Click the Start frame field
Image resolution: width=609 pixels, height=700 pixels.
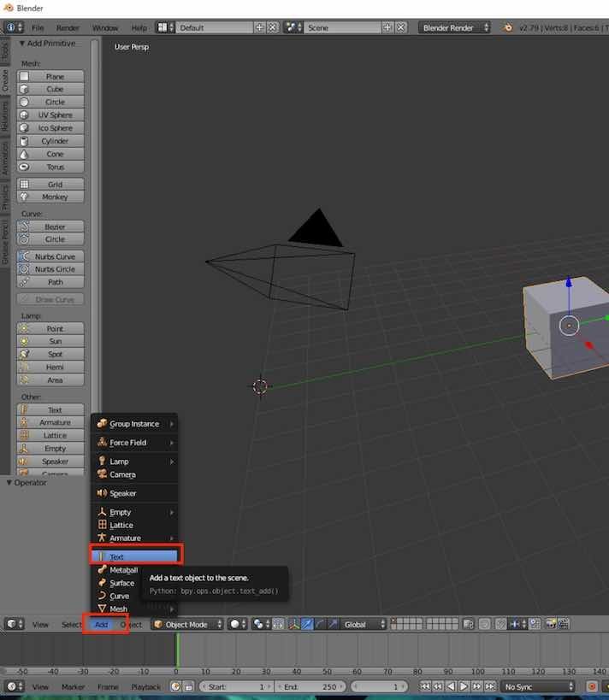(236, 686)
